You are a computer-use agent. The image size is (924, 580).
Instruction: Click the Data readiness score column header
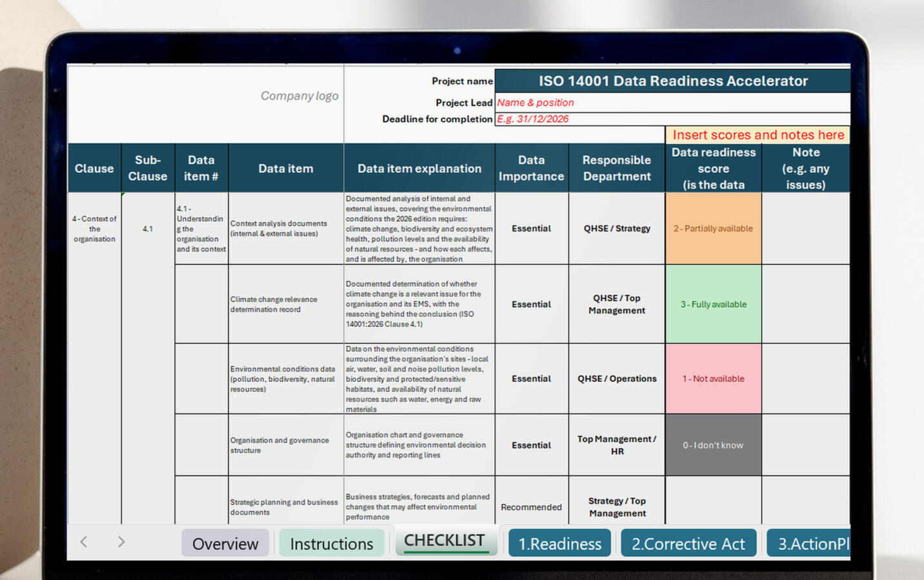pyautogui.click(x=714, y=168)
